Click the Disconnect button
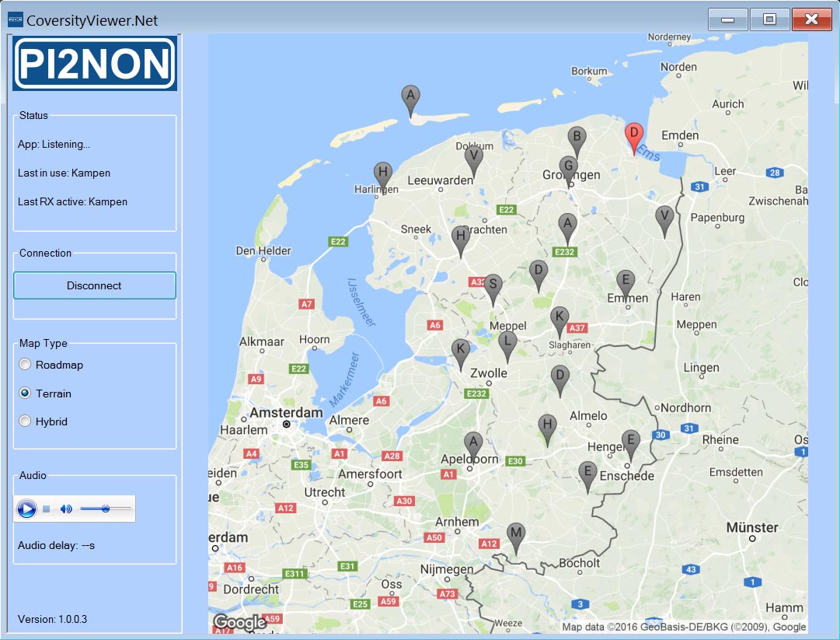 [x=95, y=285]
